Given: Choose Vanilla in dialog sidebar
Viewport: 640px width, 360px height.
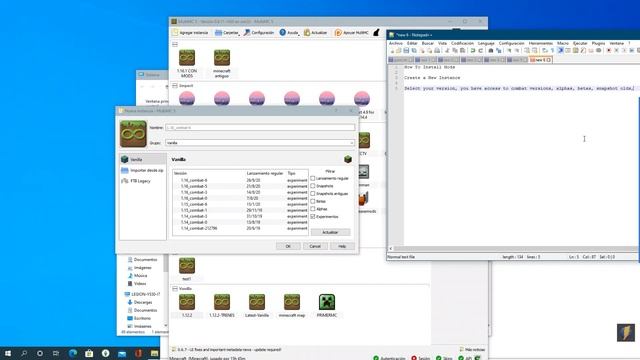Looking at the screenshot, I should tap(143, 160).
